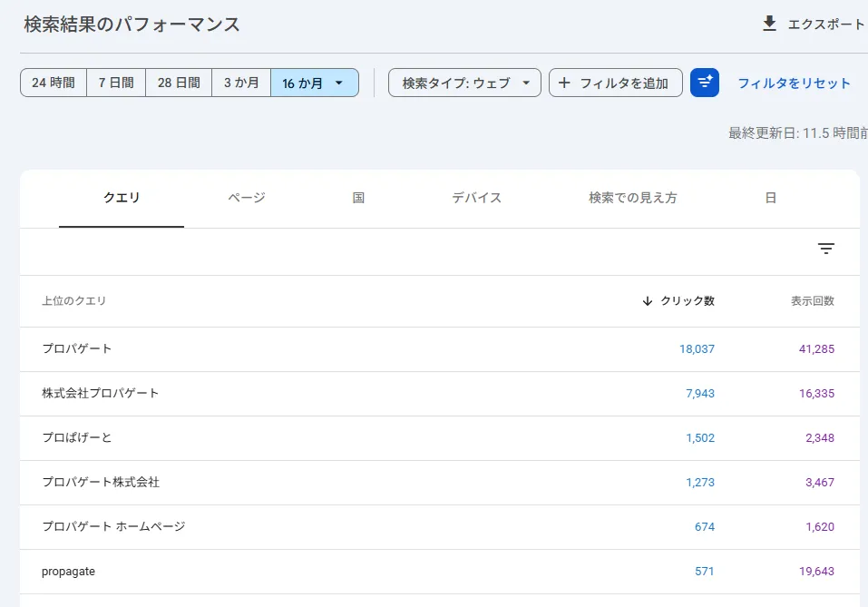Switch to the クエリ tab

click(122, 198)
